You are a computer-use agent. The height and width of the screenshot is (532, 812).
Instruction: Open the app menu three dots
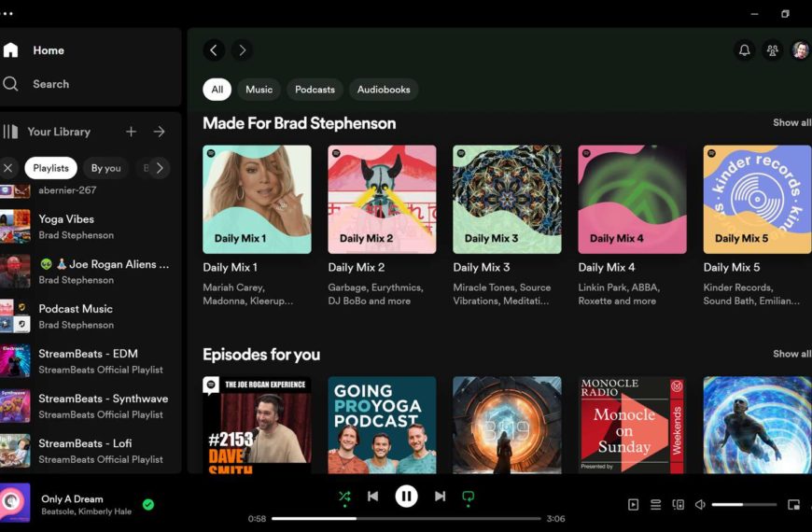(7, 13)
